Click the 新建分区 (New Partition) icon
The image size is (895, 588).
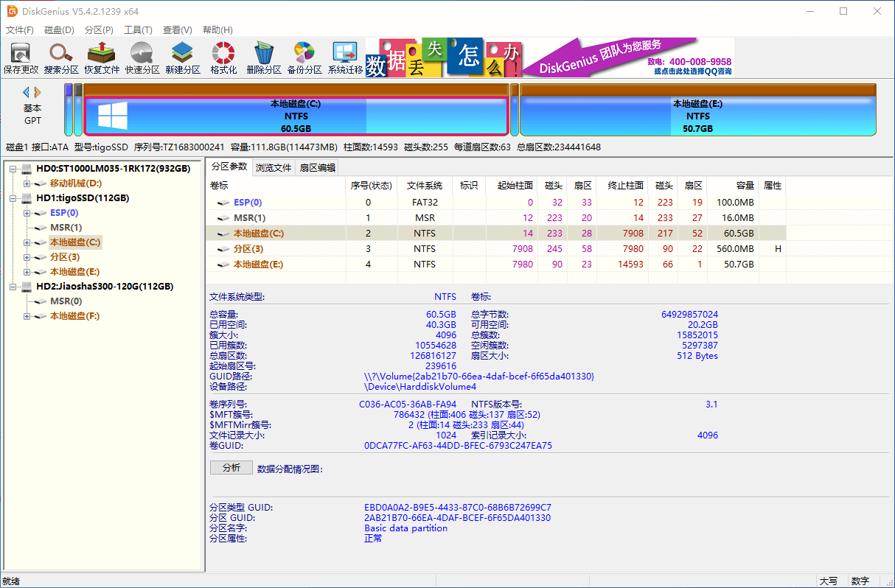coord(183,57)
